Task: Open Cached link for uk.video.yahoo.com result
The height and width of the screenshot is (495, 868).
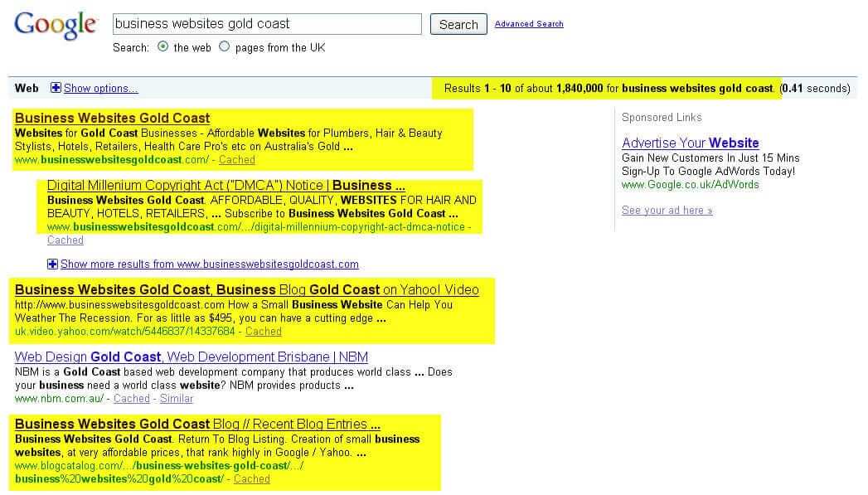Action: pos(264,331)
